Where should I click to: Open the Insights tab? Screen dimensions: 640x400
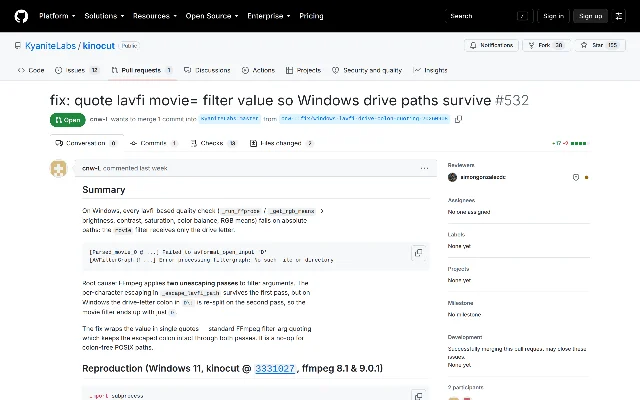(x=431, y=70)
